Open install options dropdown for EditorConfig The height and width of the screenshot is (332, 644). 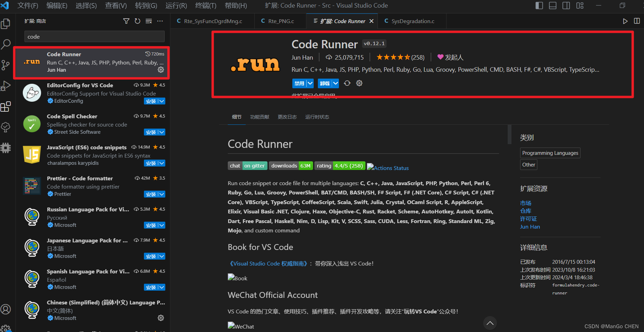[x=162, y=101]
